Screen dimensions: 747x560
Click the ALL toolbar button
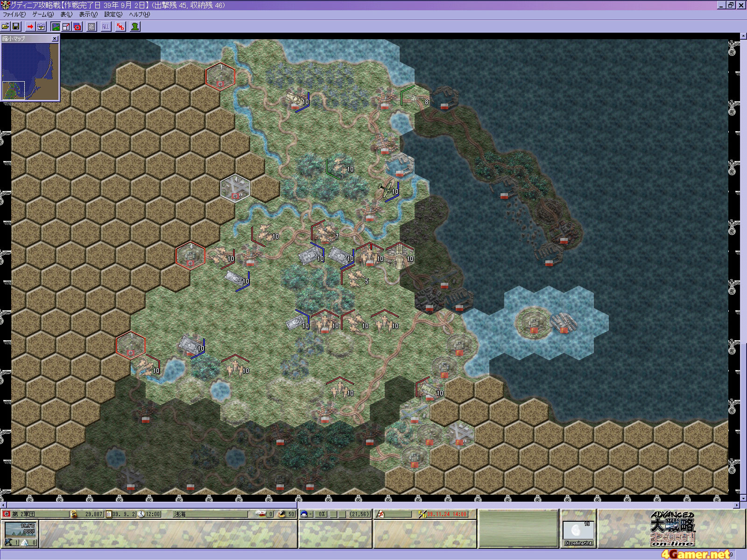tap(106, 27)
